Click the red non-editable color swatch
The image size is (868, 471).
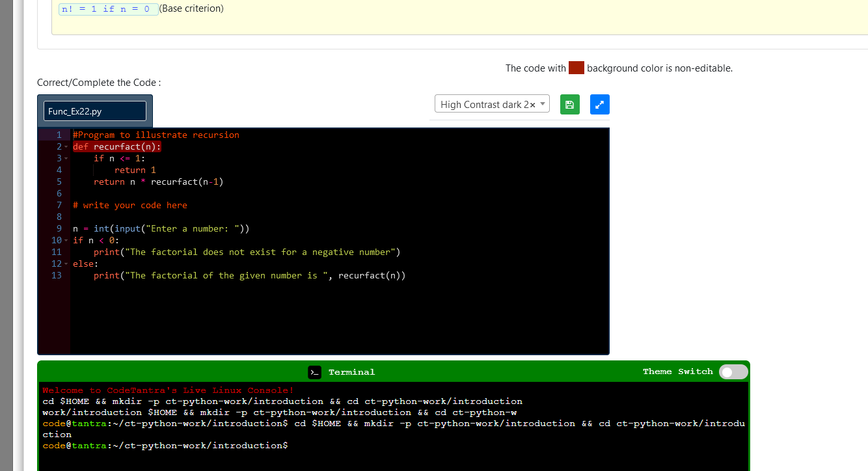pos(576,68)
